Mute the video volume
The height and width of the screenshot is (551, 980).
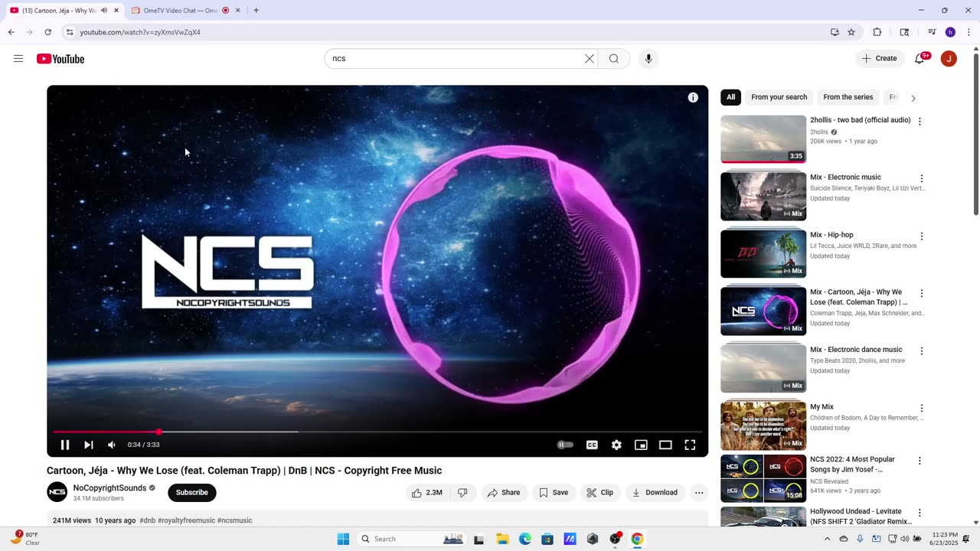coord(112,445)
